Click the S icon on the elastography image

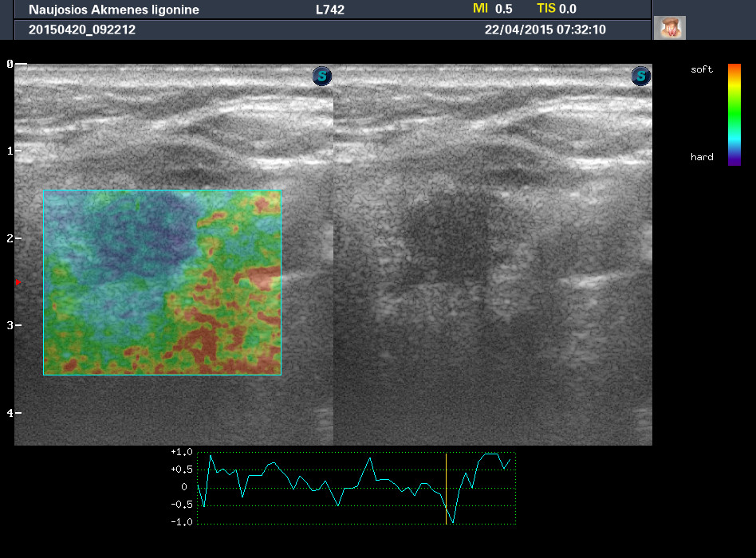(x=321, y=77)
